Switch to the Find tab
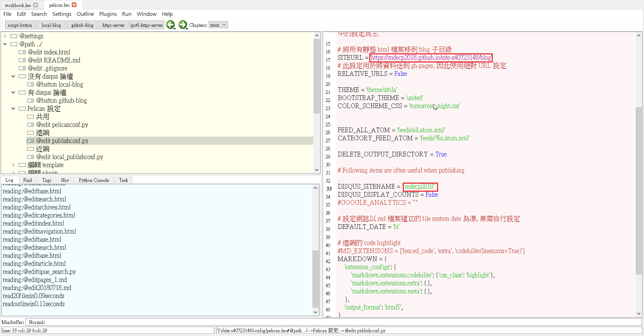 28,180
